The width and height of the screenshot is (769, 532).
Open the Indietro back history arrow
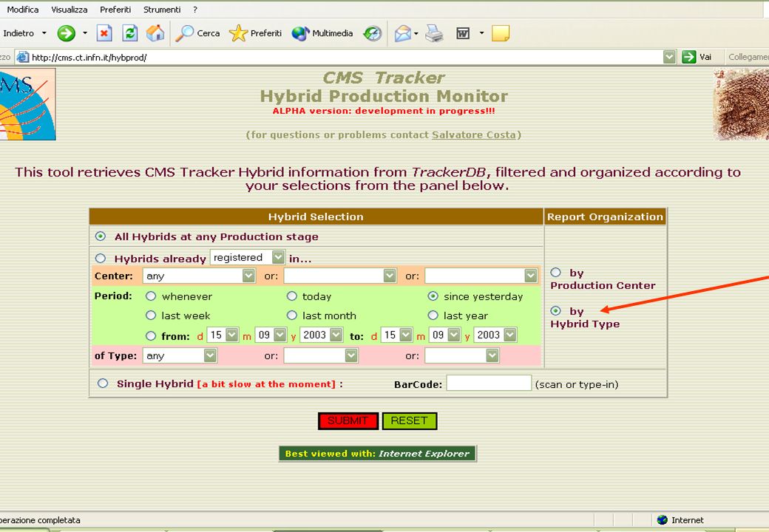44,33
